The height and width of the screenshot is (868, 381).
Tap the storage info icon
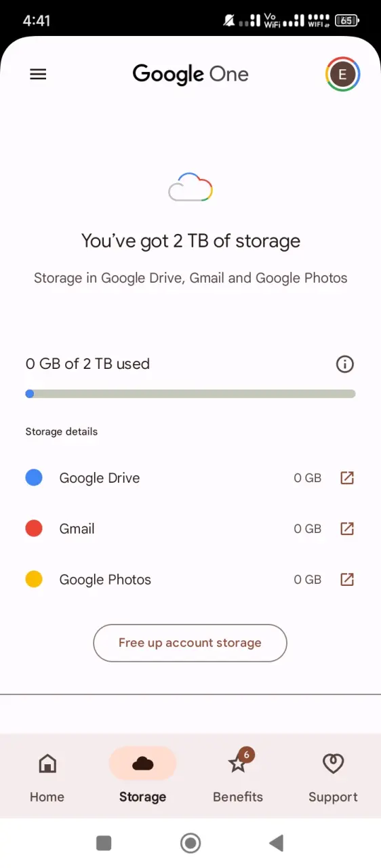click(345, 364)
